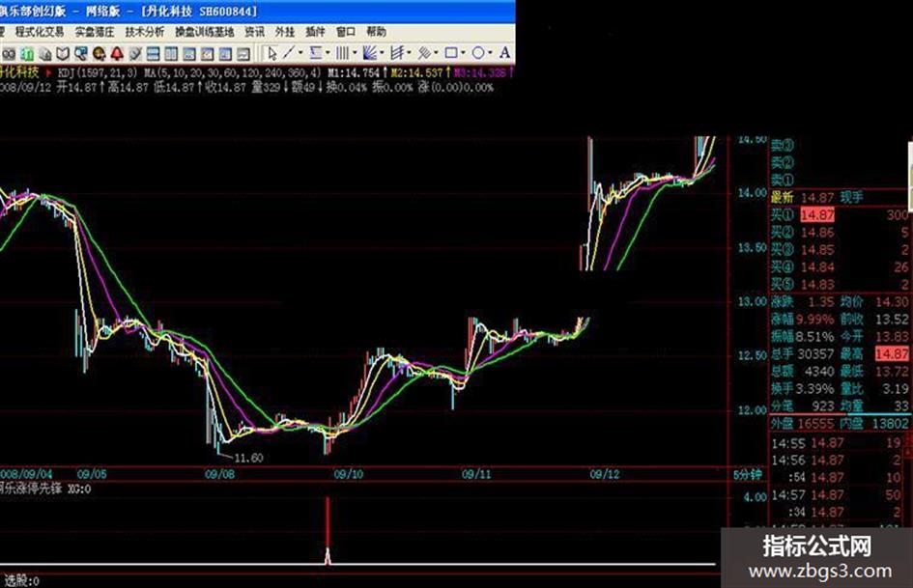Open dropdown arrow beside crossed speed-lines tool

[409, 53]
